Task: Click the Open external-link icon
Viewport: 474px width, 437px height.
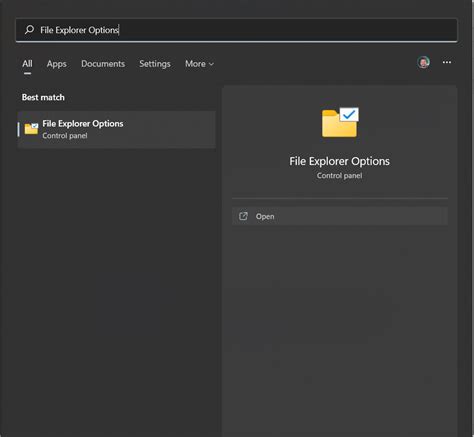Action: [243, 216]
